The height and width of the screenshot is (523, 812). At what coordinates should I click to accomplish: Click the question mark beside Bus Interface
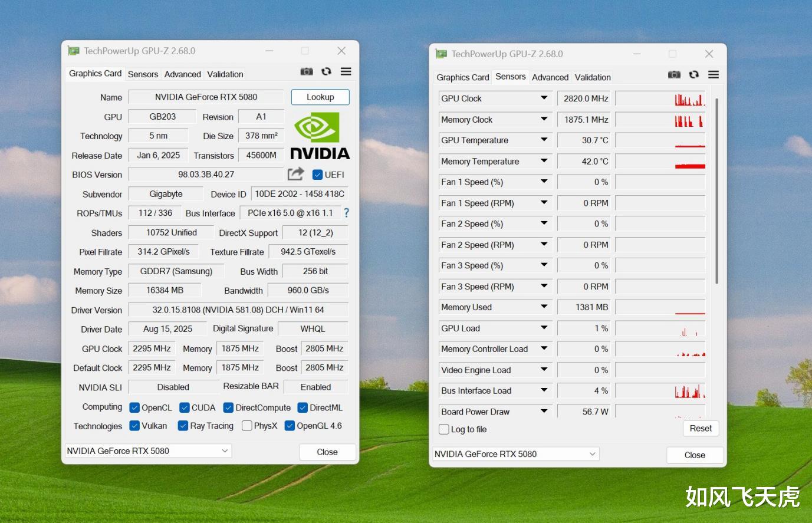(x=346, y=213)
